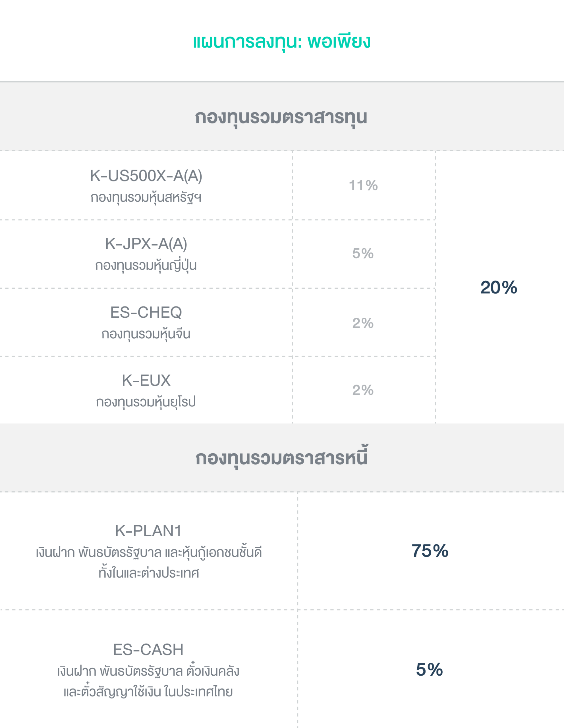Screen dimensions: 564x728
Task: Open the K-US500X-A(A) fund name
Action: [x=146, y=176]
